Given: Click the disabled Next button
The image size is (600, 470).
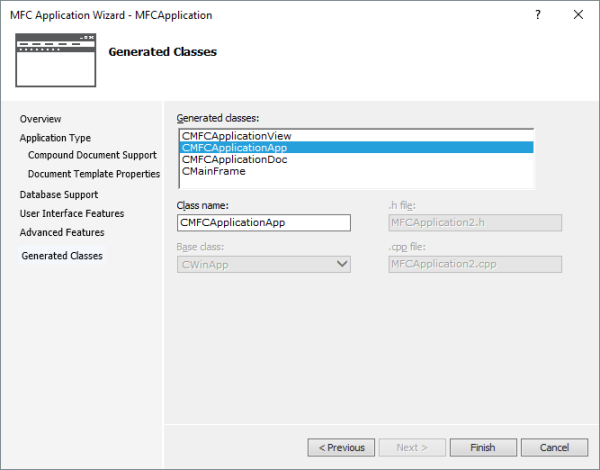Looking at the screenshot, I should [412, 447].
